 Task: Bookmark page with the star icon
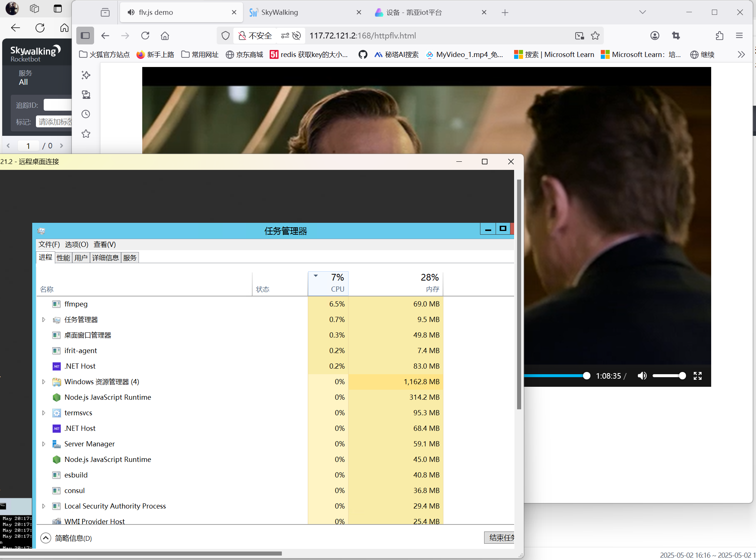pyautogui.click(x=595, y=36)
